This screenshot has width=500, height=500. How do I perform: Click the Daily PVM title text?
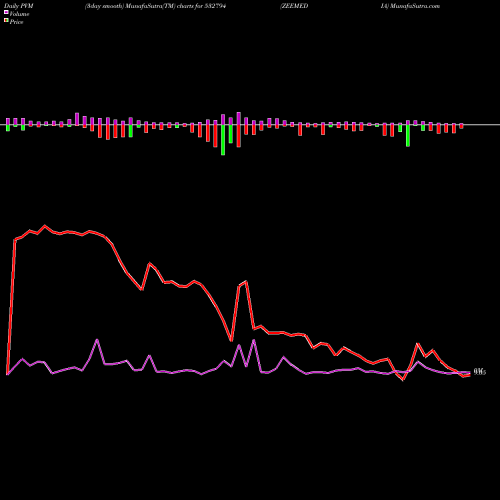point(19,6)
